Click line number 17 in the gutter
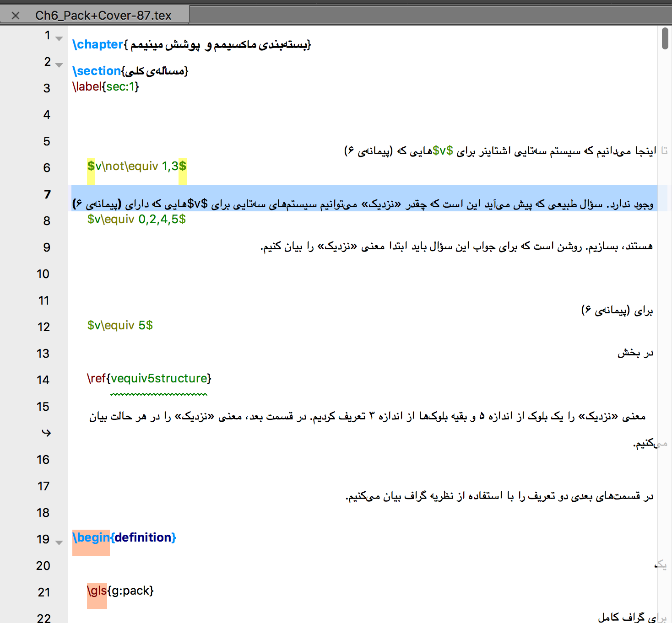 43,486
